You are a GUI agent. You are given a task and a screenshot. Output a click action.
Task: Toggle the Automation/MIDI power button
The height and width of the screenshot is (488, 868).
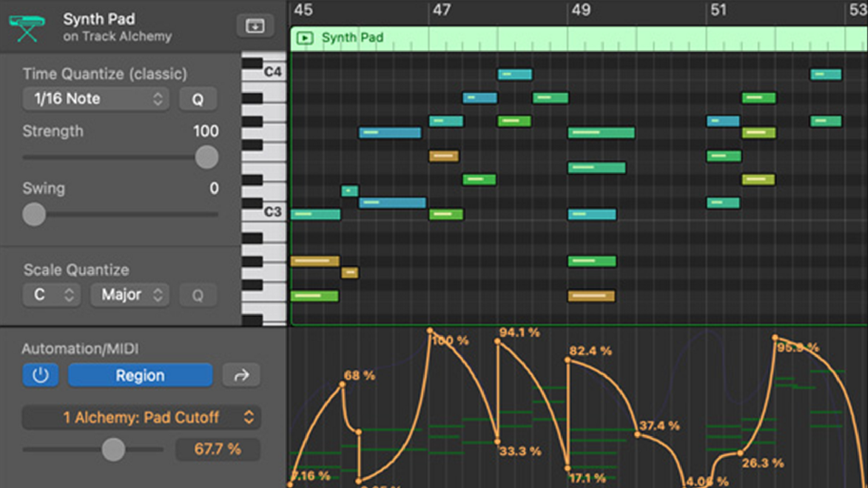tap(40, 375)
